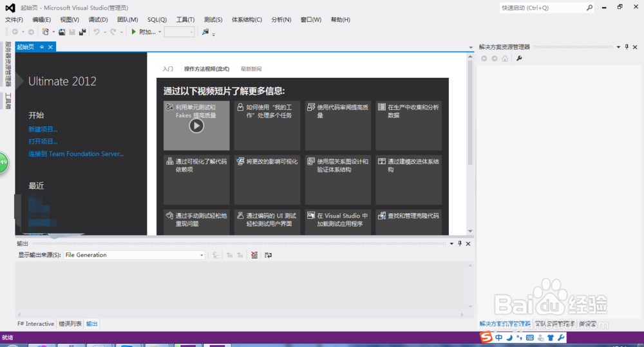Click the navigate forward toolbar icon

[x=31, y=32]
